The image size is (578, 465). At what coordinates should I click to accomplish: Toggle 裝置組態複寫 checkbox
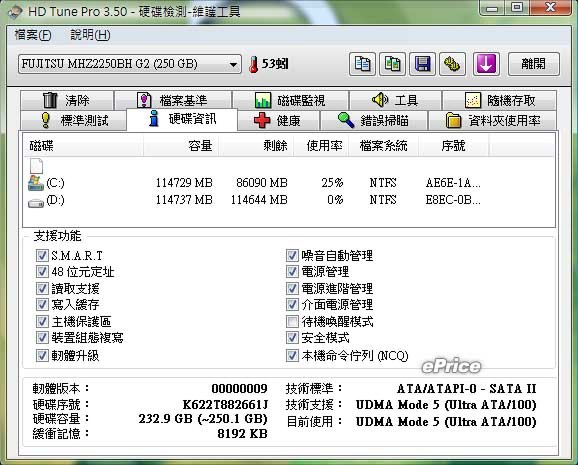42,337
